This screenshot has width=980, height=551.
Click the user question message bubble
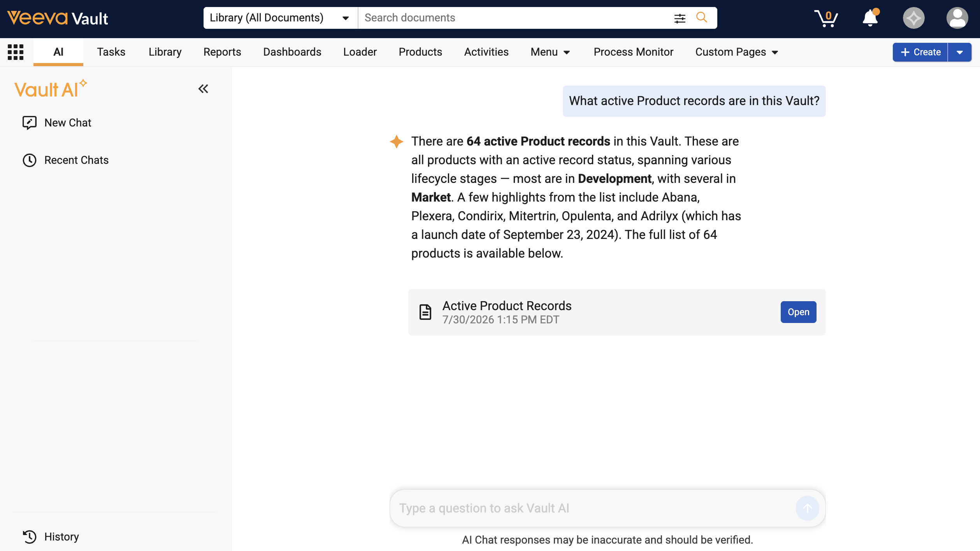(x=694, y=101)
